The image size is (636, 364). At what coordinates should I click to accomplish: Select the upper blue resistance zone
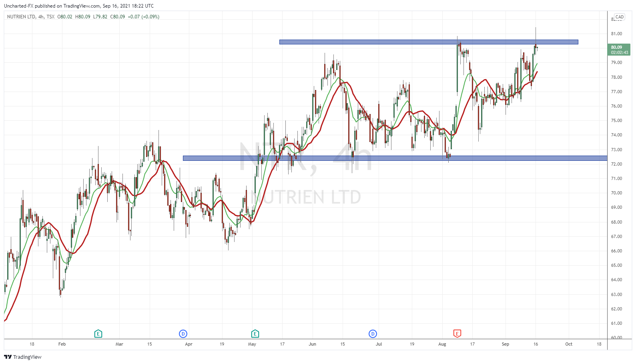429,42
